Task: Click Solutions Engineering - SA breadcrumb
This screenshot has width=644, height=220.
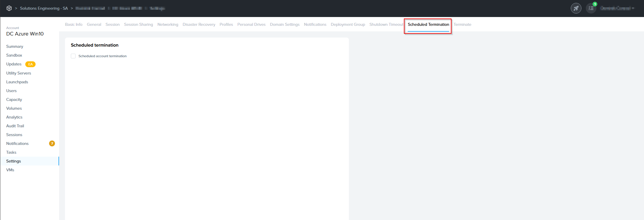Action: click(x=44, y=8)
